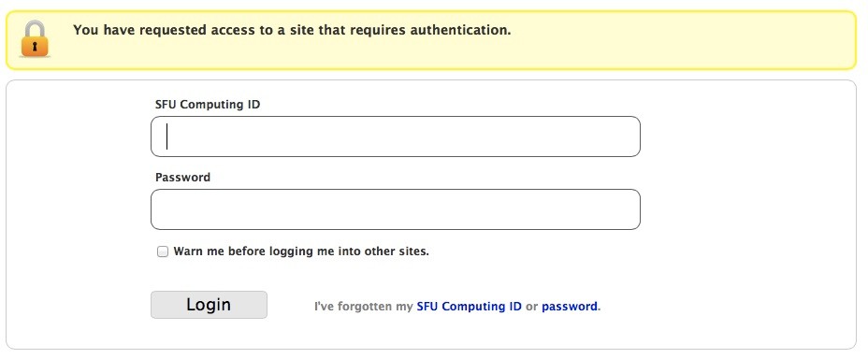This screenshot has width=868, height=359.
Task: Click the 'I've forgotten my' gray text
Action: click(x=364, y=306)
